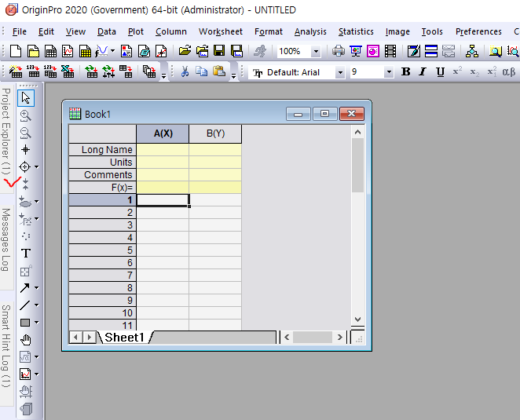The image size is (520, 420).
Task: Create a new matrix window
Action: pyautogui.click(x=86, y=51)
